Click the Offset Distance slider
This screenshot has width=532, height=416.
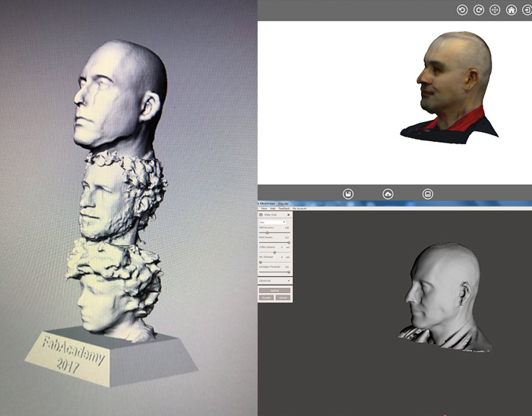pos(274,252)
